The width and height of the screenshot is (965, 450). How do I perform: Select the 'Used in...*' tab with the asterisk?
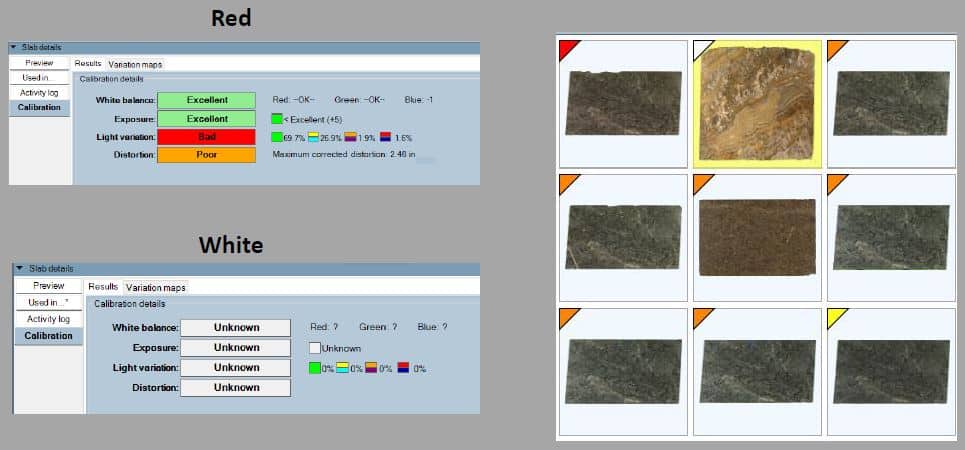(48, 302)
